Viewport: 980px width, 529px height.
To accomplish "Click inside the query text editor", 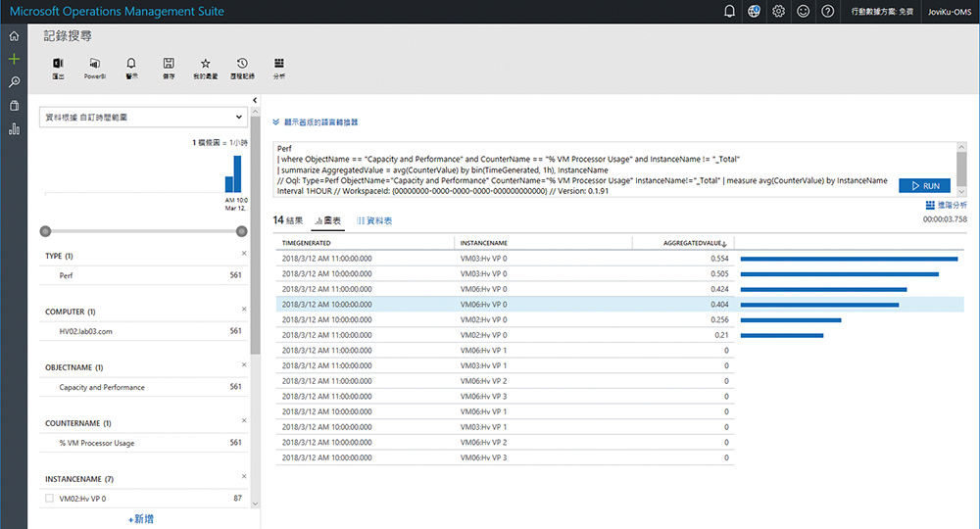I will 614,169.
